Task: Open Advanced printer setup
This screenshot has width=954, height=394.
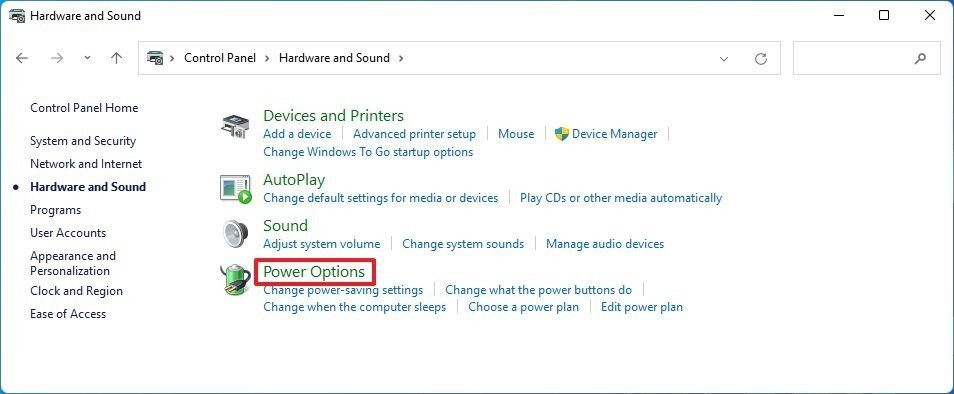Action: (x=414, y=134)
